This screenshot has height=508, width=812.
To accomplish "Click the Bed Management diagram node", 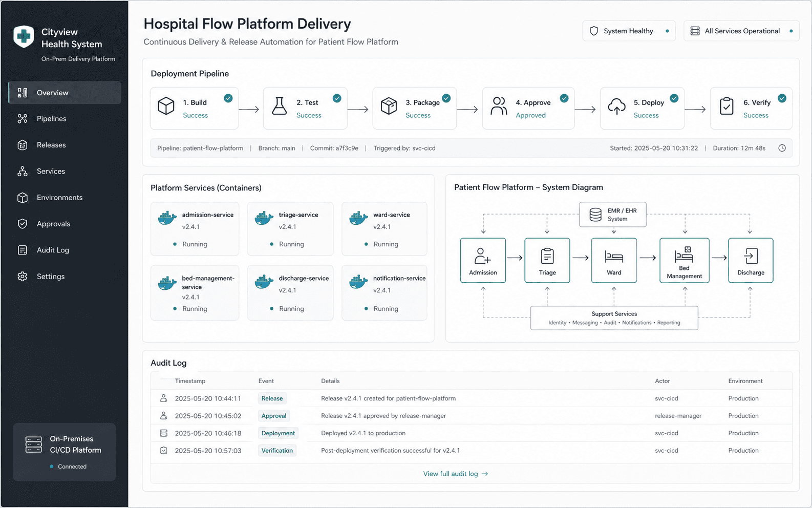I will [684, 260].
